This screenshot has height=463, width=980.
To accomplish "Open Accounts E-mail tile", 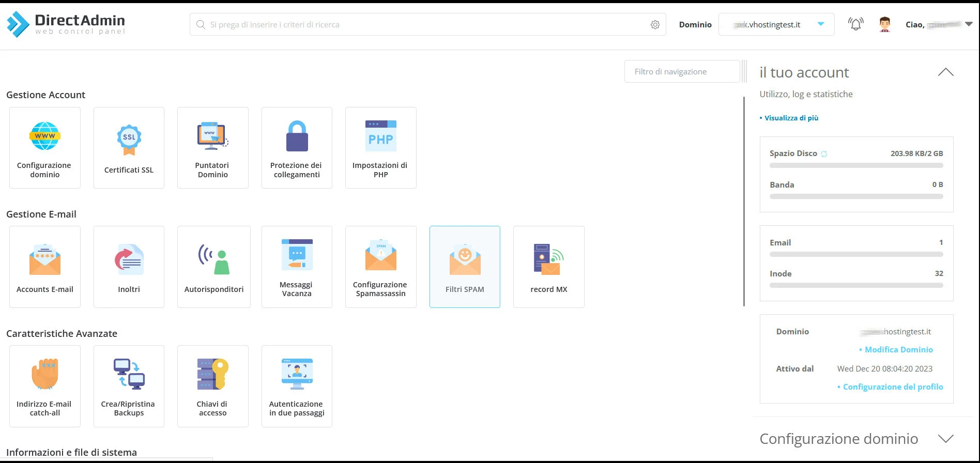I will 45,267.
